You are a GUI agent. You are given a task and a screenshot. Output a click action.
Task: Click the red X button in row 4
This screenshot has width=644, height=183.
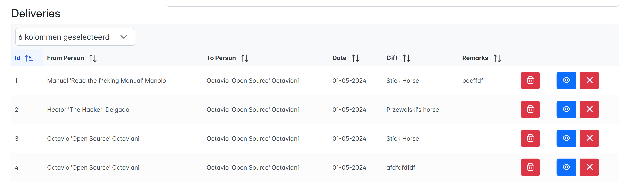(590, 167)
